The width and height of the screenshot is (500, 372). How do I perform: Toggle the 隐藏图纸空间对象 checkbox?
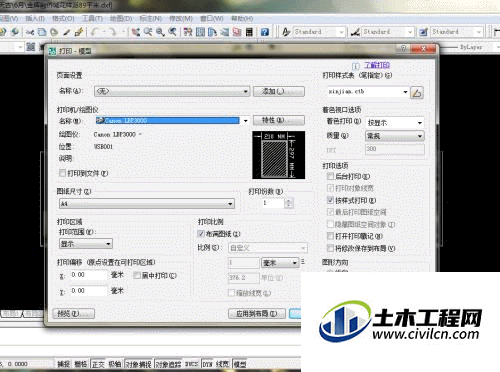(x=330, y=224)
